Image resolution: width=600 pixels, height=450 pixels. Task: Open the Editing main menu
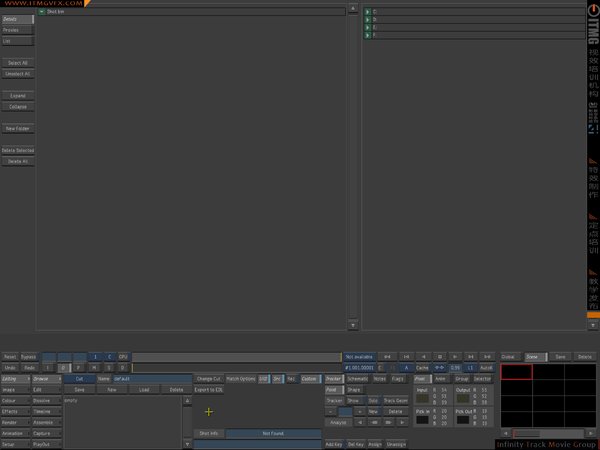tap(15, 379)
